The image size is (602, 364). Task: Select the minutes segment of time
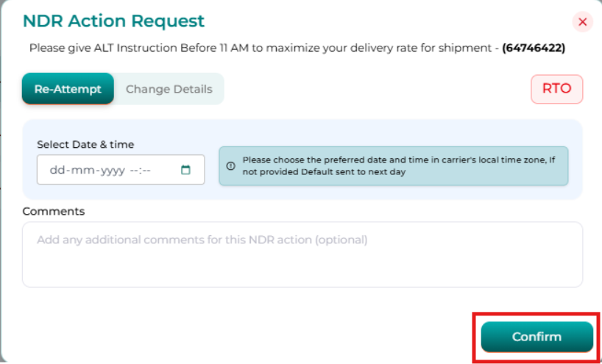[x=146, y=170]
